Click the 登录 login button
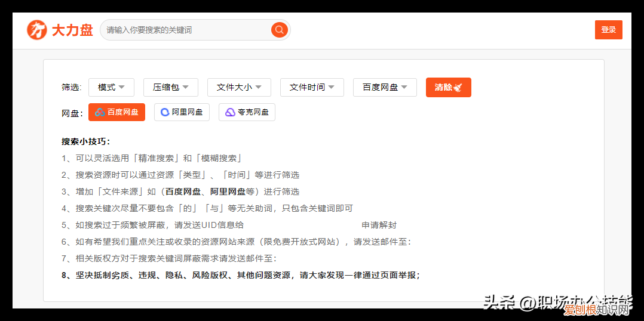Viewport: 644px width, 321px height. [x=608, y=30]
